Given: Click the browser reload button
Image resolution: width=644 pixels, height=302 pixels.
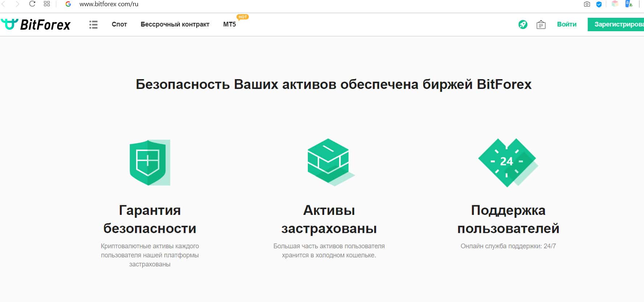Looking at the screenshot, I should pos(32,4).
